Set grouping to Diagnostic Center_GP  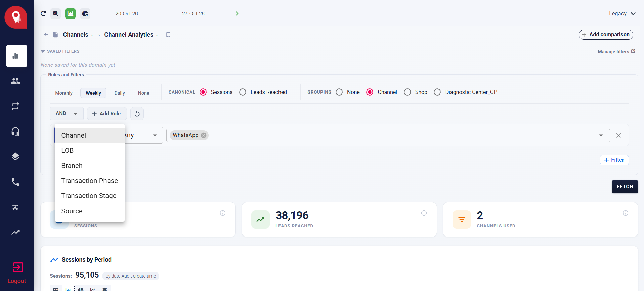point(437,92)
